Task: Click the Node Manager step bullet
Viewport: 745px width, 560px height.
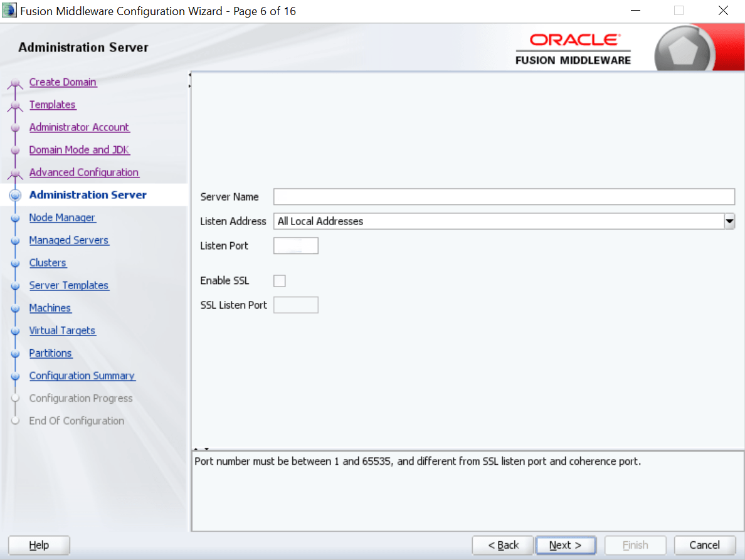Action: pyautogui.click(x=15, y=218)
